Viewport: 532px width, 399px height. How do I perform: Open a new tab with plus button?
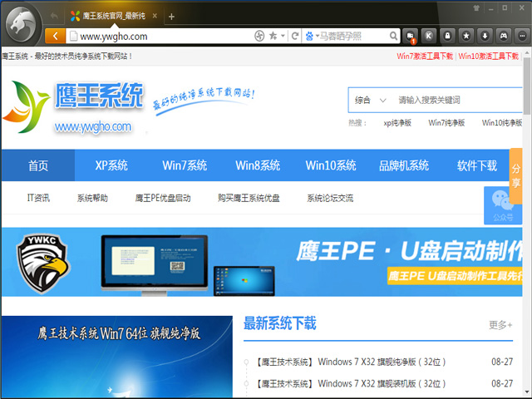pyautogui.click(x=171, y=17)
